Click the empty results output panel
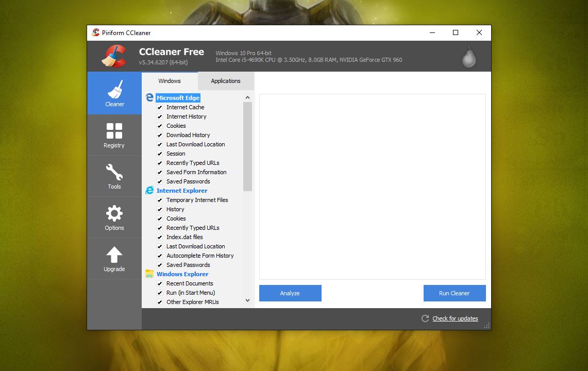The image size is (588, 371). click(373, 187)
